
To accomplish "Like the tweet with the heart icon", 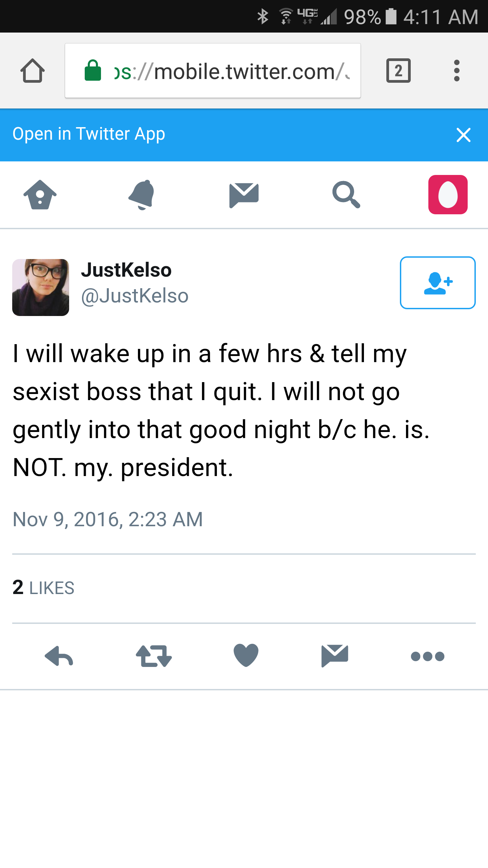I will tap(246, 655).
